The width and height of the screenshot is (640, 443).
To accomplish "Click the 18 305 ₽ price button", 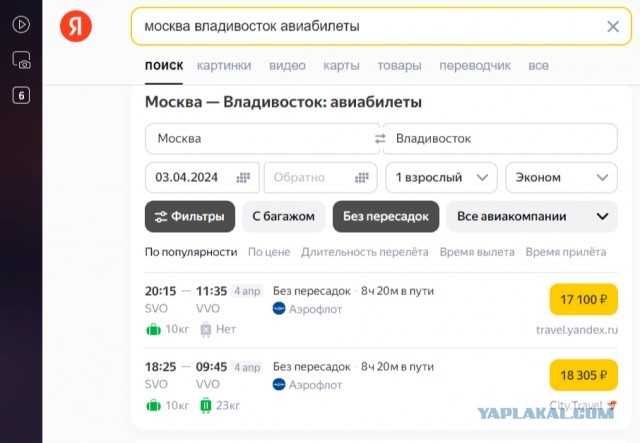I will point(584,375).
